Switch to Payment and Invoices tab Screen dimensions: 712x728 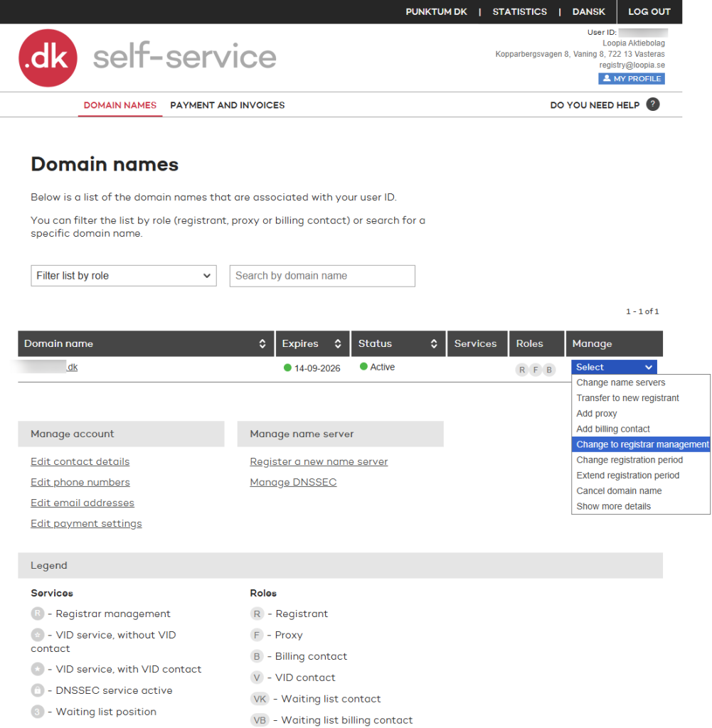227,105
